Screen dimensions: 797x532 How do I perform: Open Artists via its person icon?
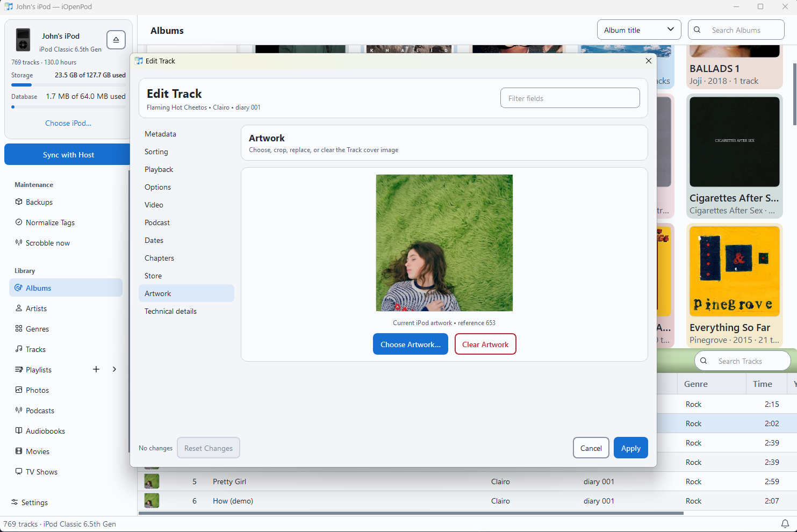click(x=19, y=308)
